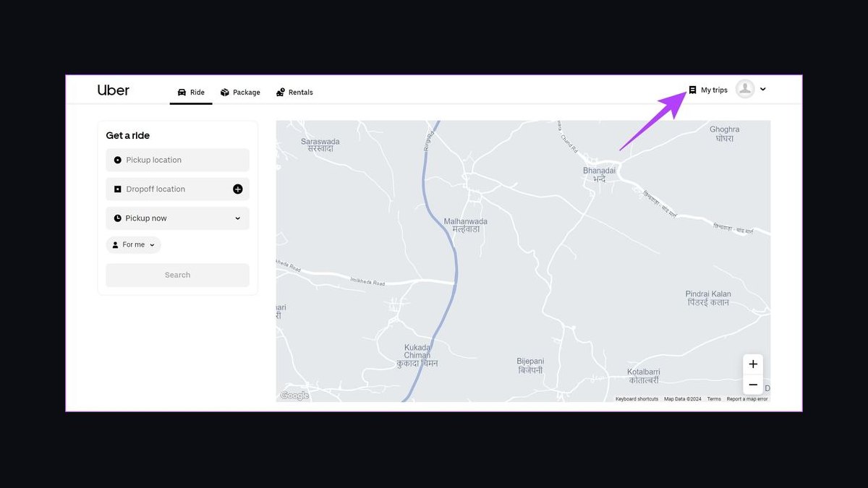Open My trips link

[707, 90]
